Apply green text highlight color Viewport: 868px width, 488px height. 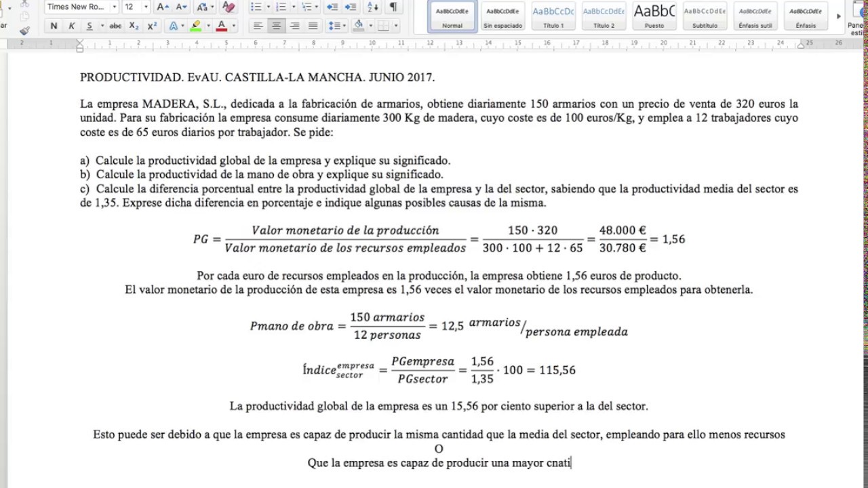196,26
